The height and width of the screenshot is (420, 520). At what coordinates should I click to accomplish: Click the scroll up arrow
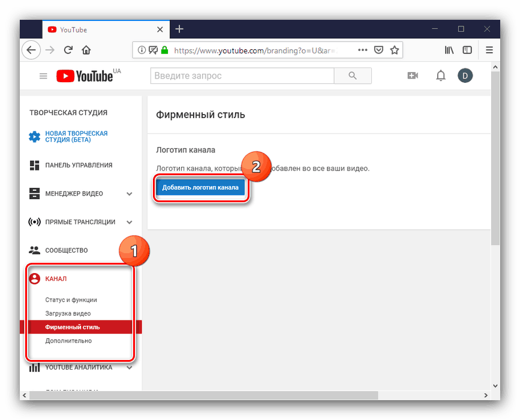click(x=495, y=67)
